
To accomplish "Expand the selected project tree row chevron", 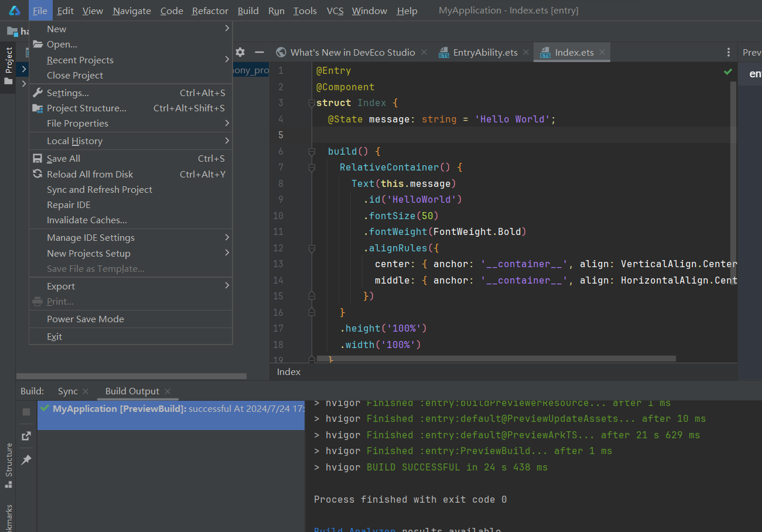I will [x=23, y=69].
